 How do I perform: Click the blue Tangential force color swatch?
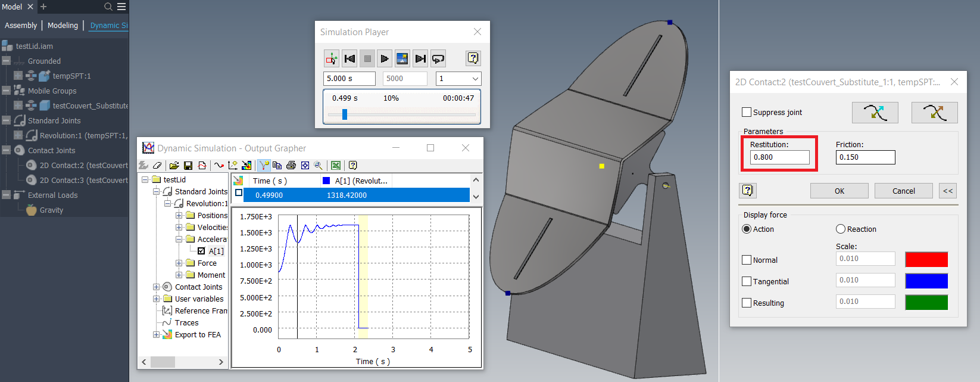point(926,281)
